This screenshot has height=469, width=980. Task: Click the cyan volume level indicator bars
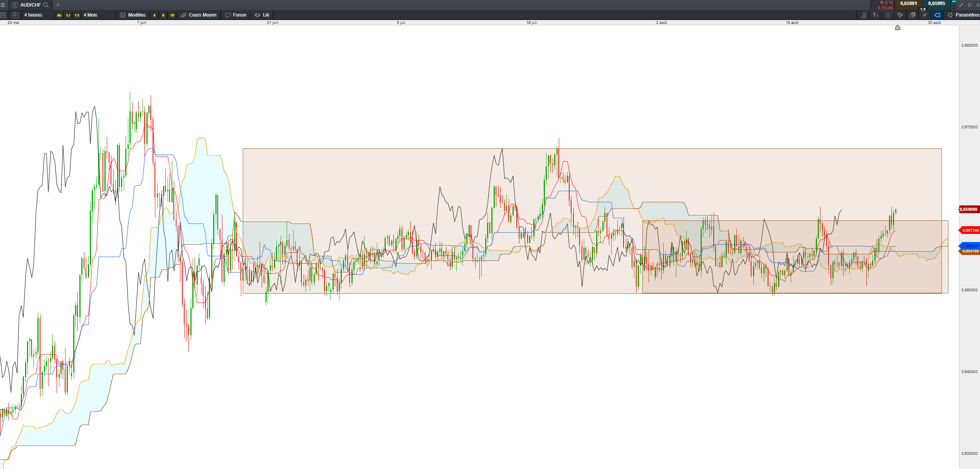[954, 5]
